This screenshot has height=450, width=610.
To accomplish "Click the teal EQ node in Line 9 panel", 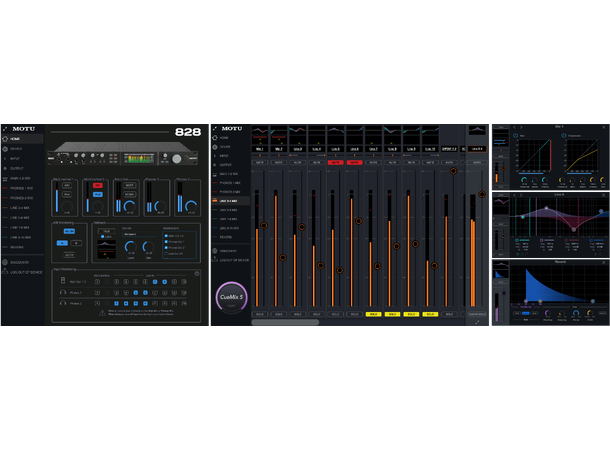I will (522, 217).
